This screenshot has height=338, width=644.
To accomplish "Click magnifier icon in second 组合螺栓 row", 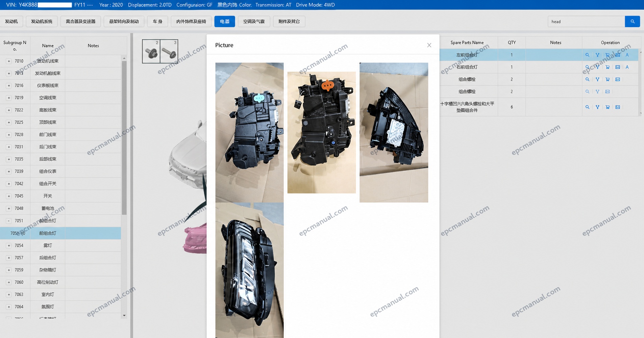I will [x=587, y=91].
